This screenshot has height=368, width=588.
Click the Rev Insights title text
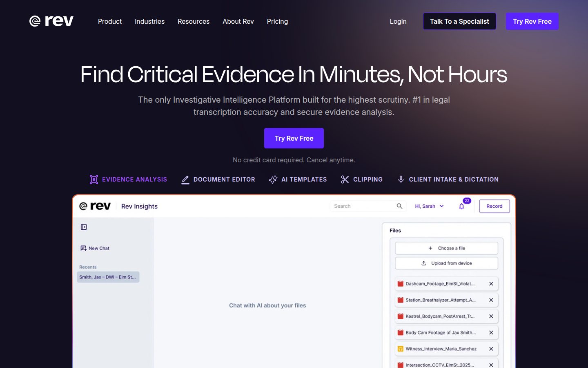(139, 206)
